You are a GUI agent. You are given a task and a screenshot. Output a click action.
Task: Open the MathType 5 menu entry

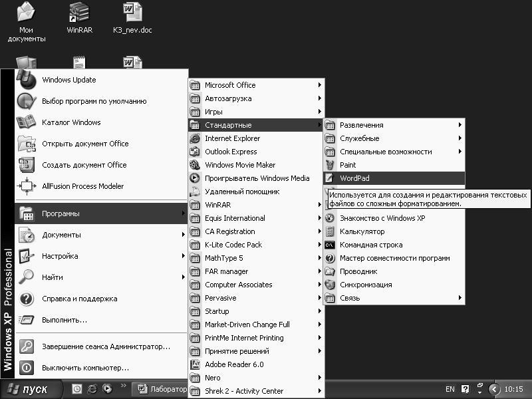(255, 258)
